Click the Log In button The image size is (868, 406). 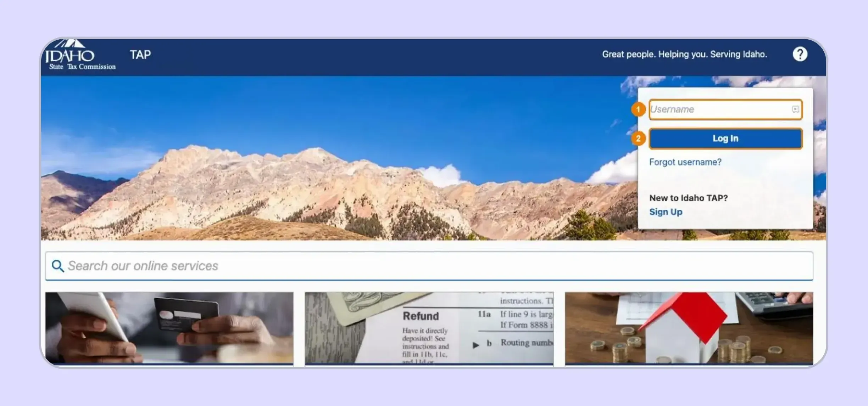click(x=725, y=139)
